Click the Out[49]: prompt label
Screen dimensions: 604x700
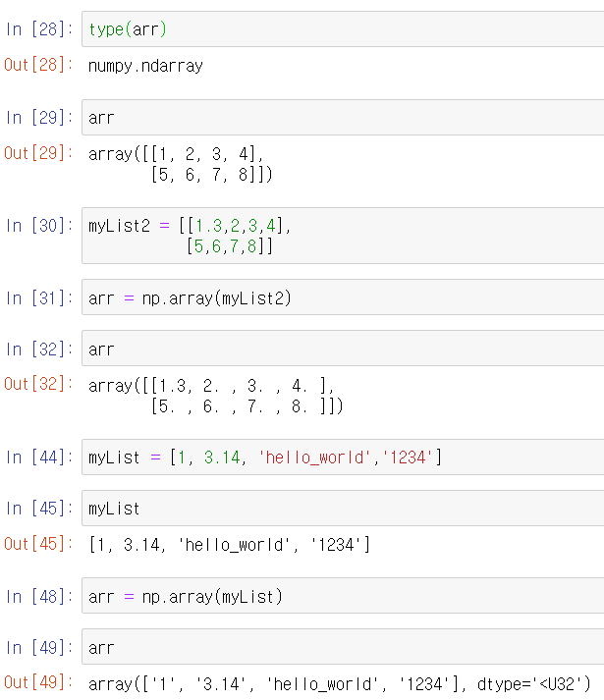[38, 682]
